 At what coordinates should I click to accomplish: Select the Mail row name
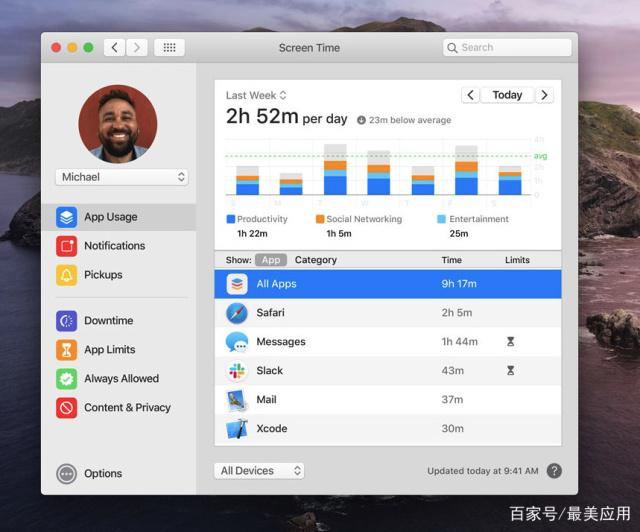pyautogui.click(x=266, y=400)
